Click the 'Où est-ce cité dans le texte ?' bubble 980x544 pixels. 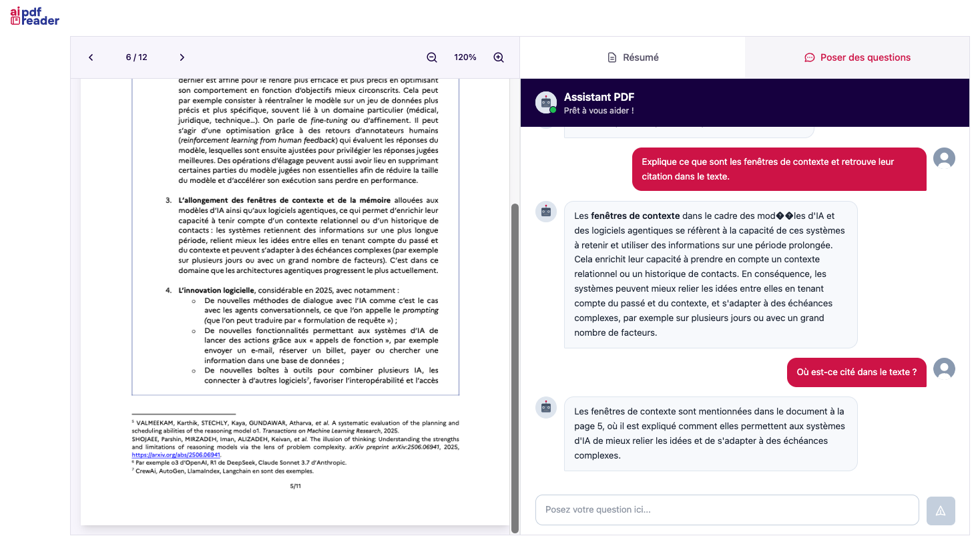(856, 372)
